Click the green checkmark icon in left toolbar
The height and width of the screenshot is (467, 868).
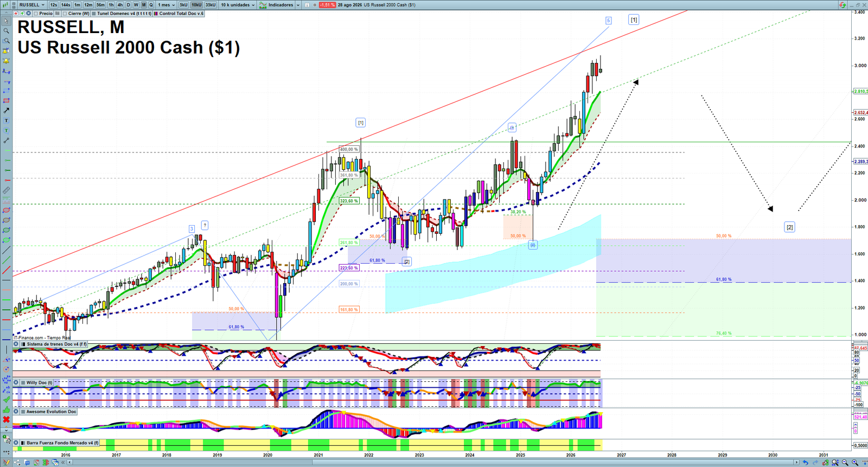point(7,400)
